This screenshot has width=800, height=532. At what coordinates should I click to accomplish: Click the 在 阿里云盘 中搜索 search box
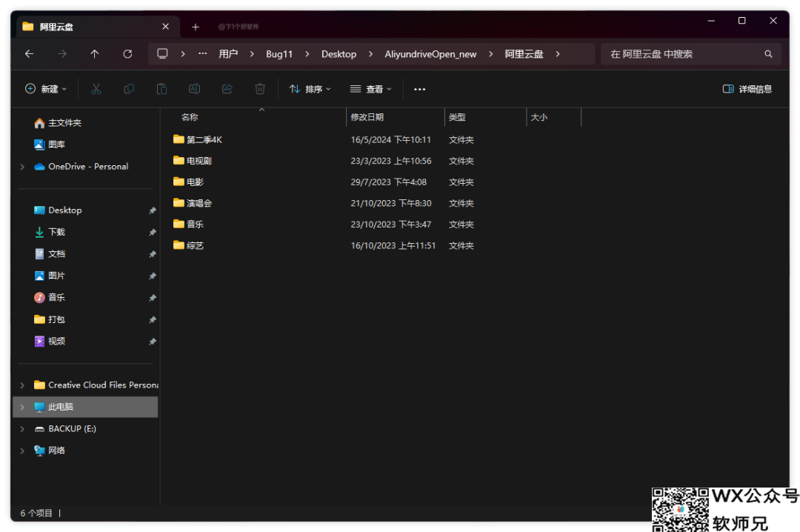681,54
